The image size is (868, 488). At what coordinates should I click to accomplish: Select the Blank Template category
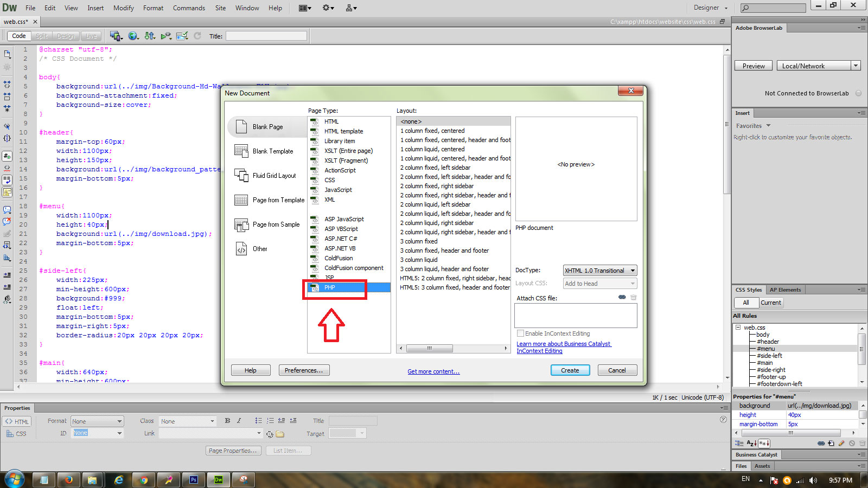coord(266,151)
